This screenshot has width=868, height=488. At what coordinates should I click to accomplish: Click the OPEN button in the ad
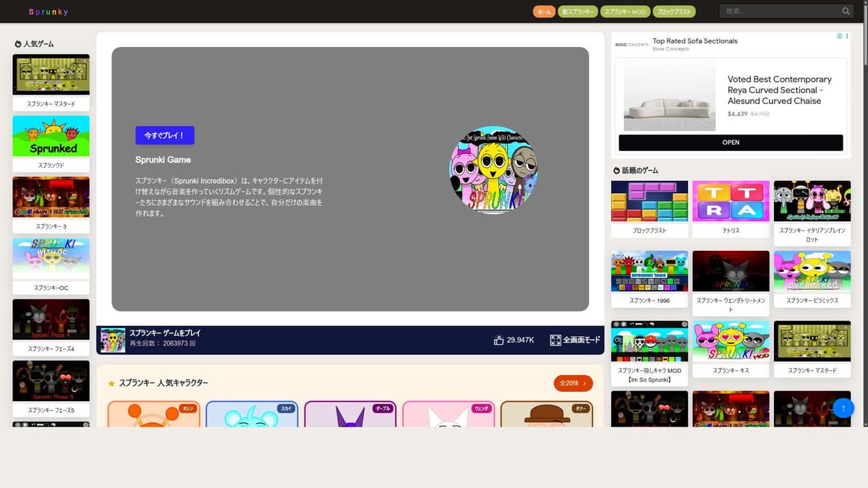click(731, 142)
